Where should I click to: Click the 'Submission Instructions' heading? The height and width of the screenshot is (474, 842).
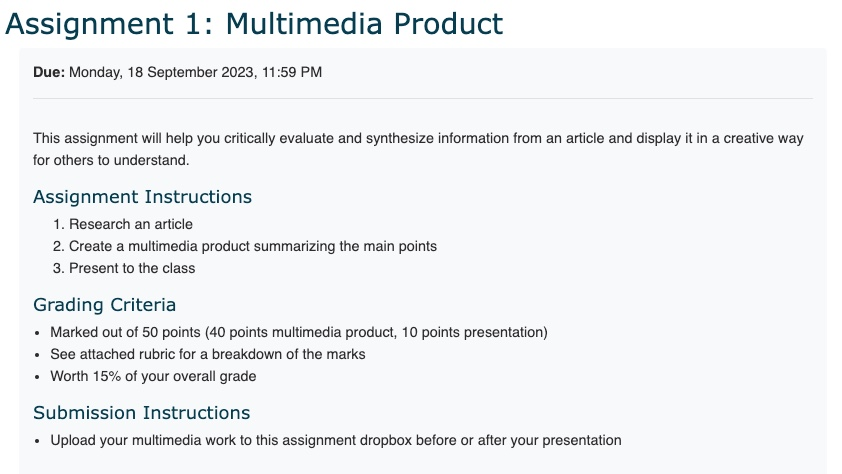coord(141,413)
